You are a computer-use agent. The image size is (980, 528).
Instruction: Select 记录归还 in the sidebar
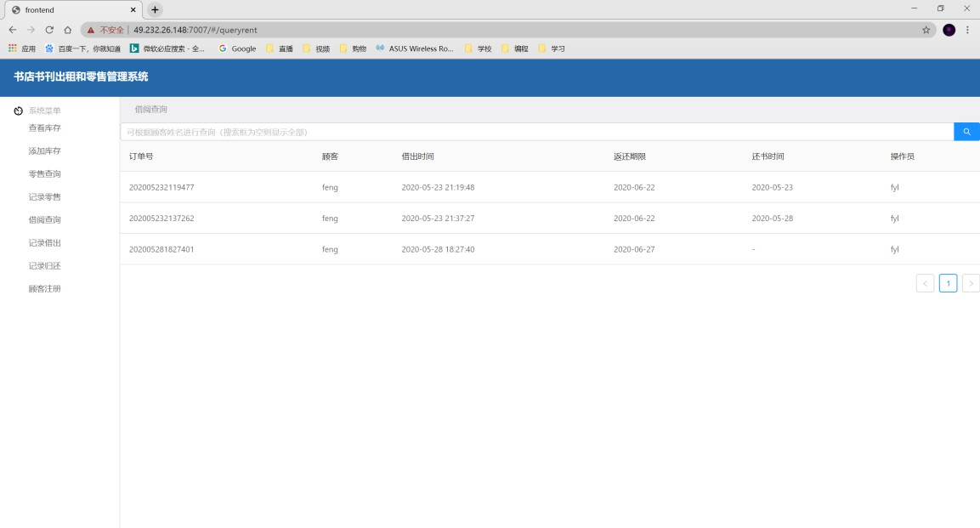pos(44,266)
